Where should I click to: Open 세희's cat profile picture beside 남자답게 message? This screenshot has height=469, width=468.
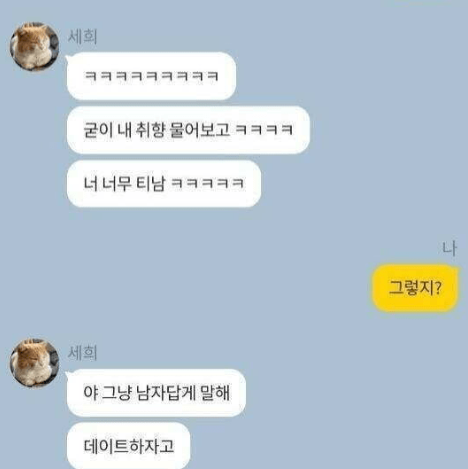click(x=34, y=363)
